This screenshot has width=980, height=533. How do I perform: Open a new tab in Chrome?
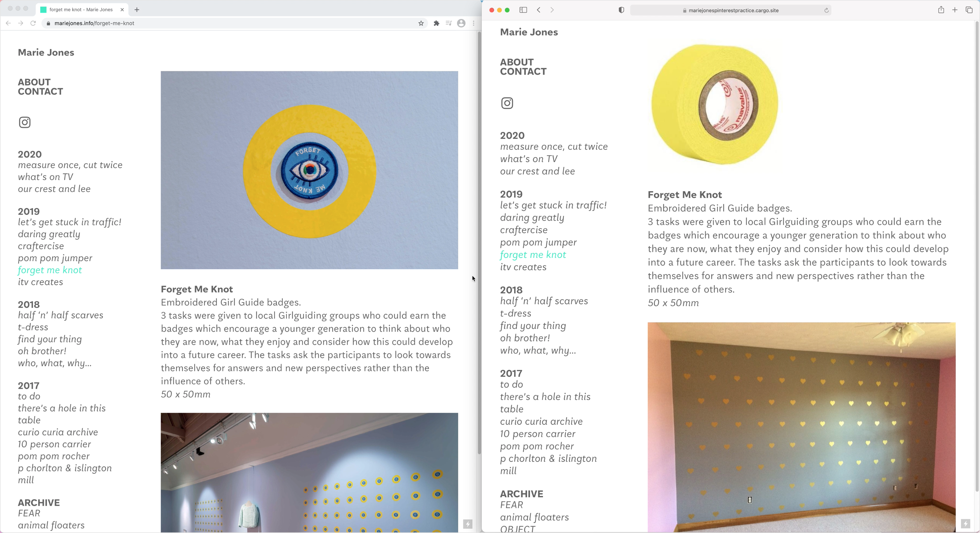pos(137,10)
